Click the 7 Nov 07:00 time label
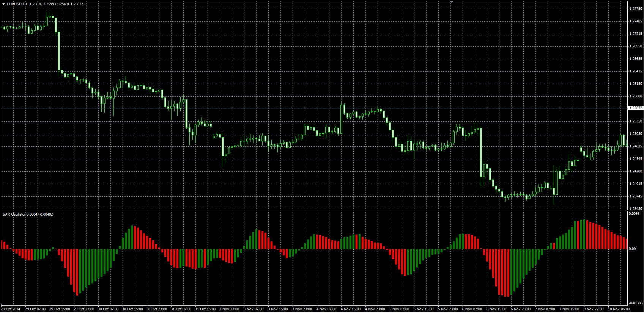 pos(545,309)
